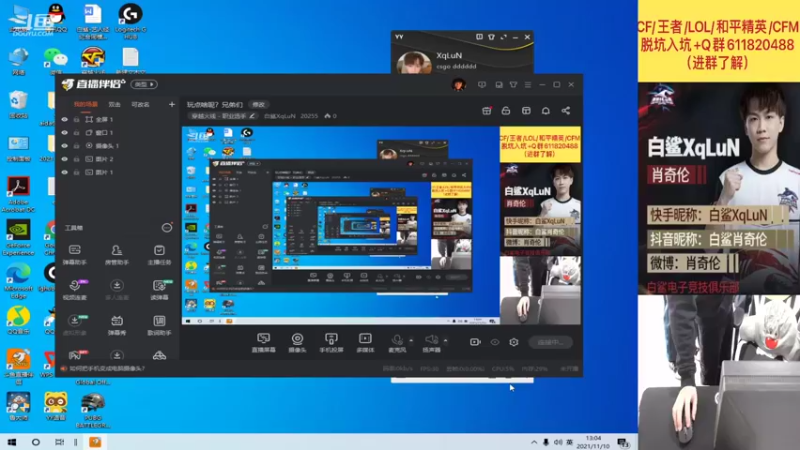800x450 pixels.
Task: Lock the 窗口 1 source layer
Action: pyautogui.click(x=77, y=133)
